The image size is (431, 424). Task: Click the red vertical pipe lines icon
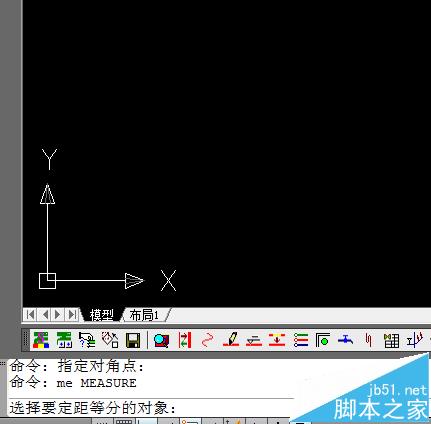click(368, 340)
